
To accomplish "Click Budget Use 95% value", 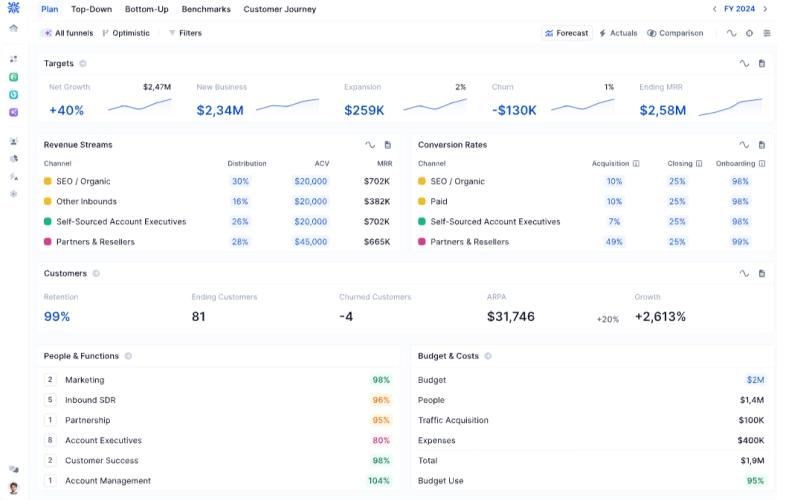I will [755, 481].
